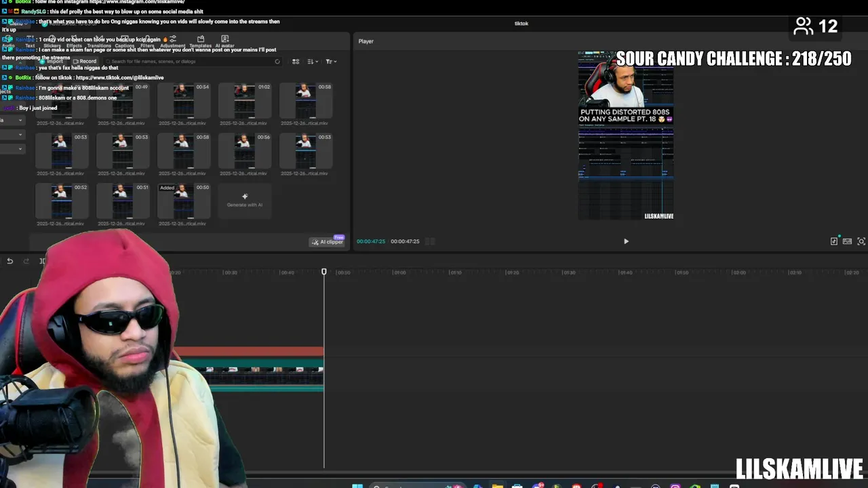Undo the last timeline edit
Screen dimensions: 868x488
coord(9,261)
